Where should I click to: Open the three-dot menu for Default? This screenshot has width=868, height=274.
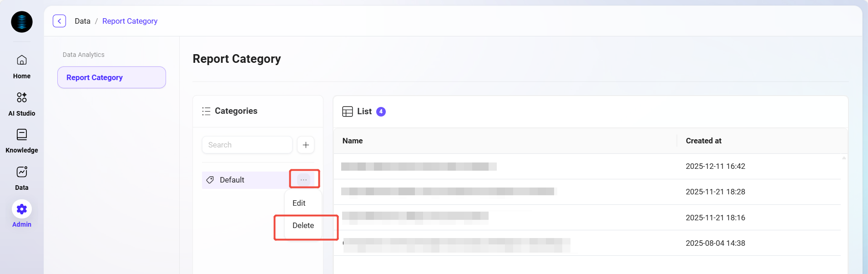pos(303,180)
